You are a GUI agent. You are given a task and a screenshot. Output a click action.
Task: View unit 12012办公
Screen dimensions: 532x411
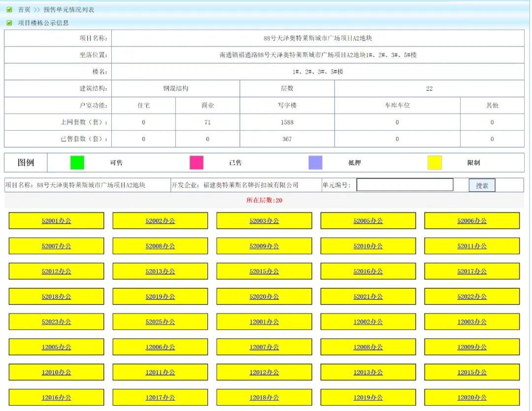pyautogui.click(x=264, y=372)
